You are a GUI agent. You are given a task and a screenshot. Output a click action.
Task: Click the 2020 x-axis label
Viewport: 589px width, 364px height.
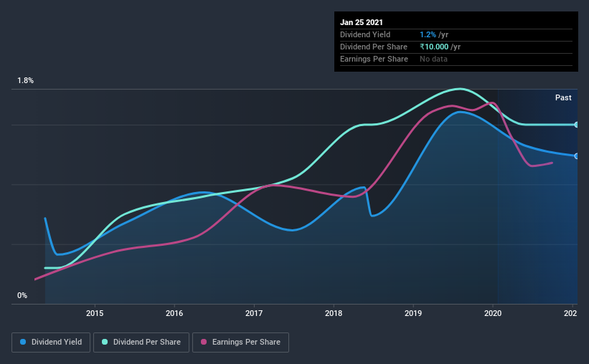[x=493, y=313]
